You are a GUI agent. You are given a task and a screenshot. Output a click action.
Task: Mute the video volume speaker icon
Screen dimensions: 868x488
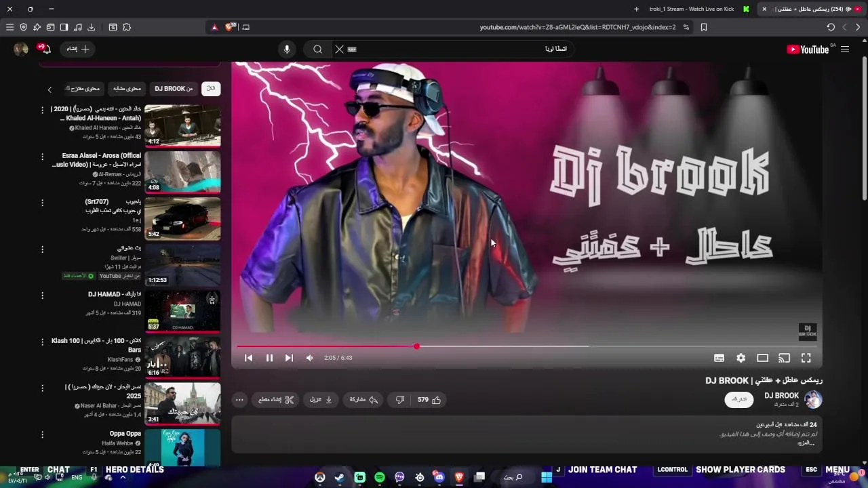click(309, 358)
